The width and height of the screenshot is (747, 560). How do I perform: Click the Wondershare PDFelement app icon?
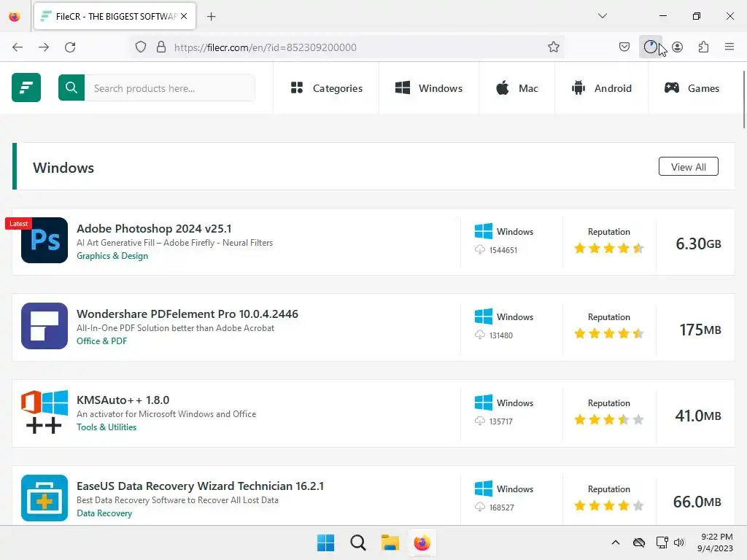(44, 326)
